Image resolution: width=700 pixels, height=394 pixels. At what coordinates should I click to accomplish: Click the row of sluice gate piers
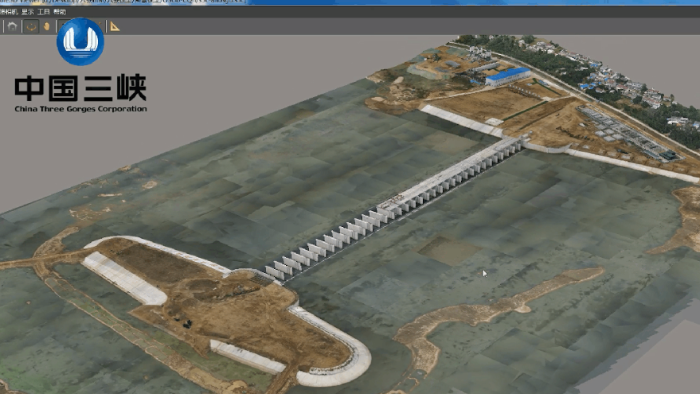point(394,209)
